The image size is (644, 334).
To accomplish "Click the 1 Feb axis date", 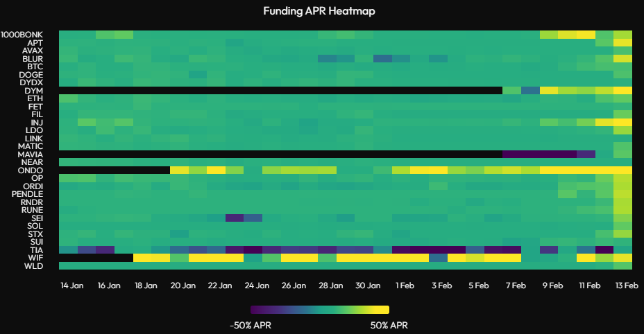I will point(405,285).
